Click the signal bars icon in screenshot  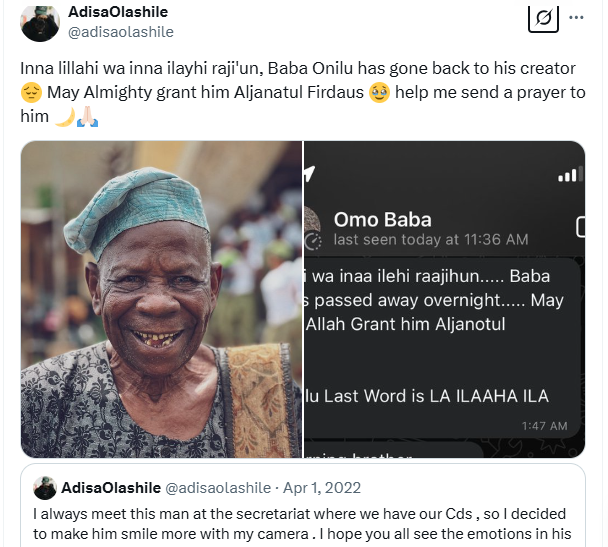(x=568, y=175)
